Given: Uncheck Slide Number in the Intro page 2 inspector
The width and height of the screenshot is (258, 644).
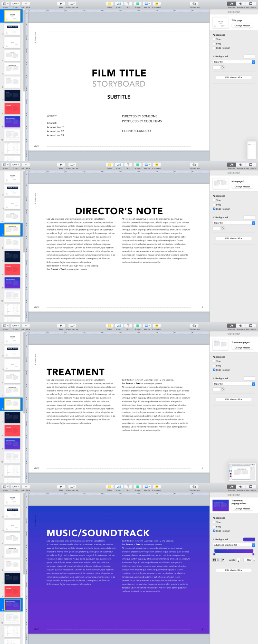Looking at the screenshot, I should coord(214,209).
